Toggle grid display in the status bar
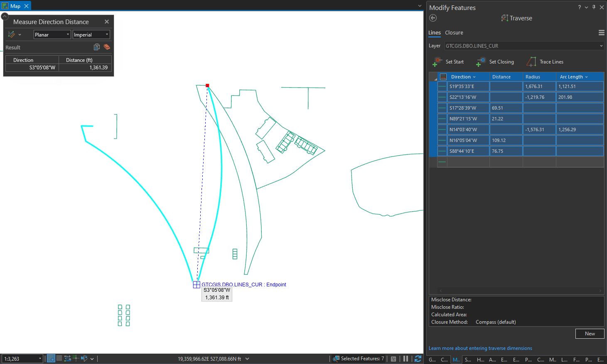Image resolution: width=607 pixels, height=364 pixels. coord(59,358)
